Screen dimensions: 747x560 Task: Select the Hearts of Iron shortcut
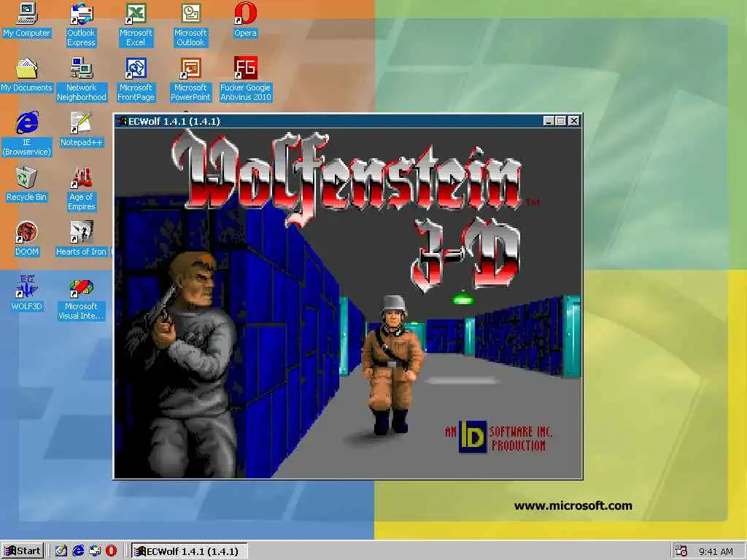point(82,239)
